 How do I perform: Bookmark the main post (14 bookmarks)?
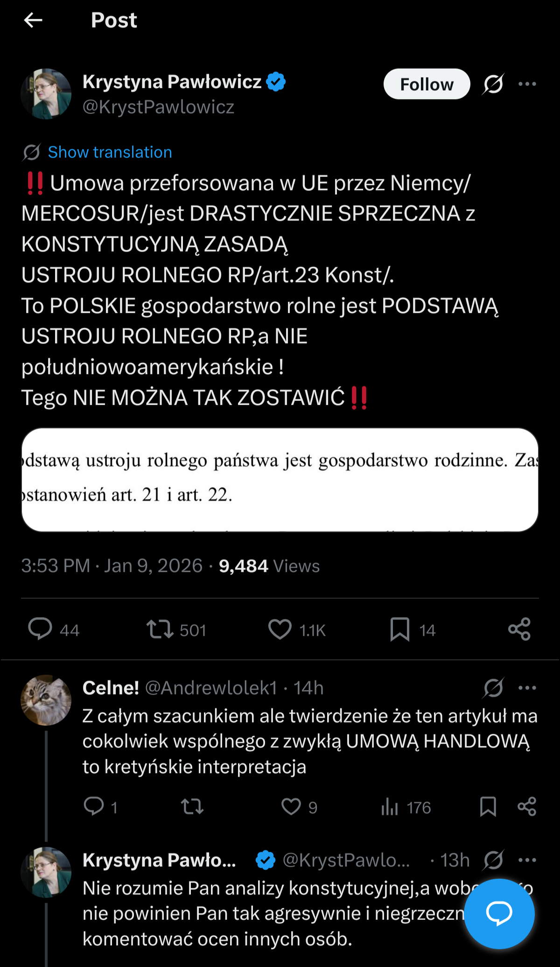400,629
